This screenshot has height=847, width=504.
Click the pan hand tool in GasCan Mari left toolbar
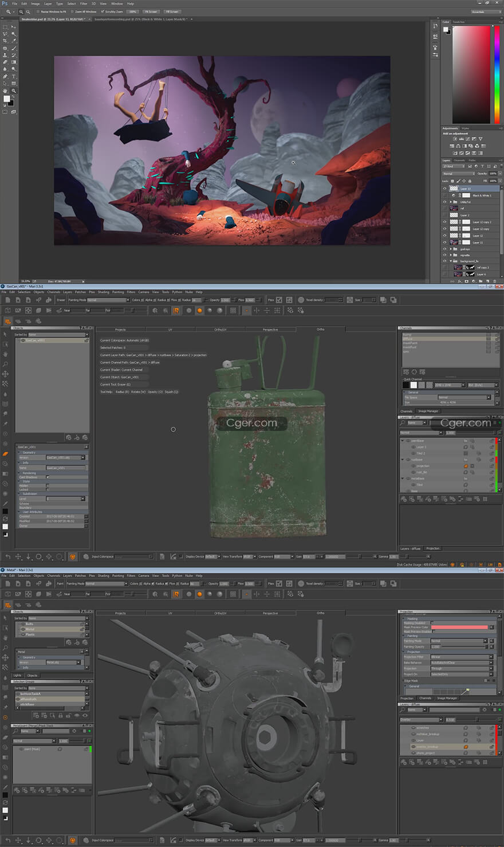[5, 354]
